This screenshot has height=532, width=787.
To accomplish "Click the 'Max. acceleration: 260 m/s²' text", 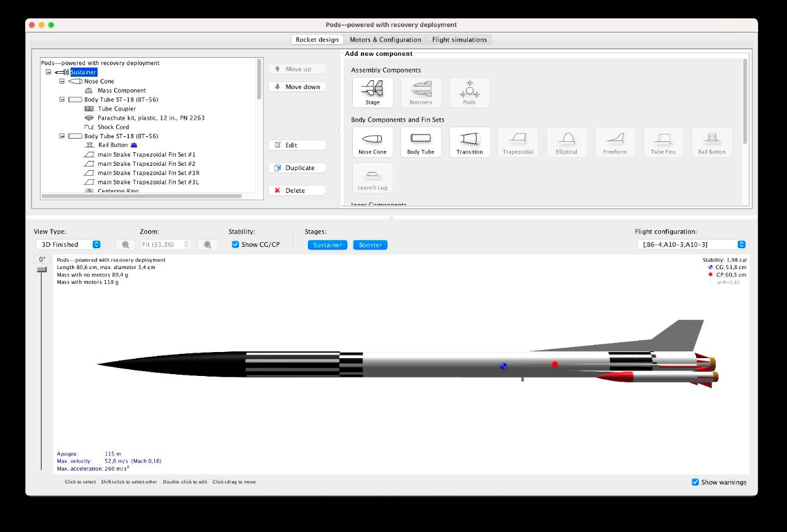I will coord(93,468).
